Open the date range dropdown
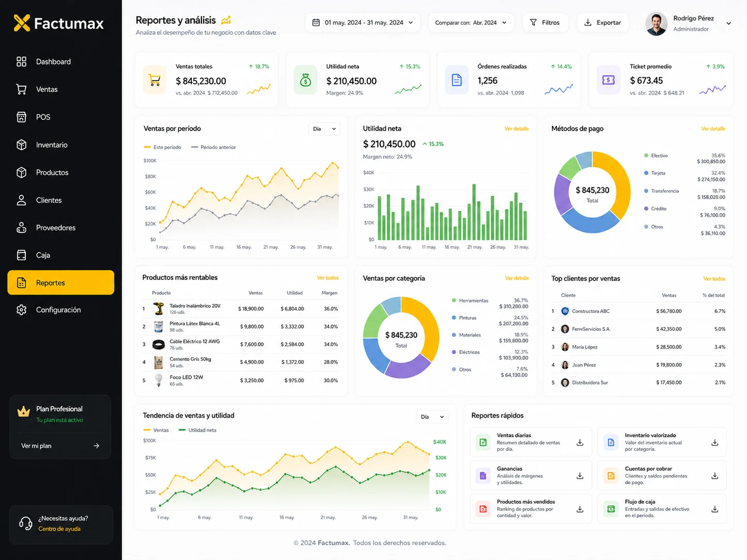Screen dimensions: 747x560 tap(363, 23)
